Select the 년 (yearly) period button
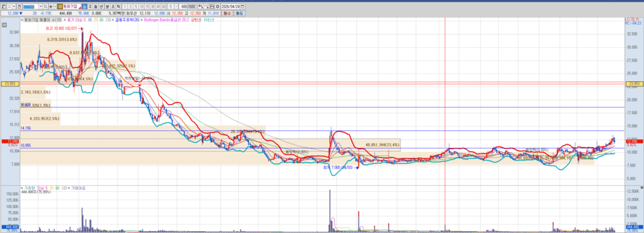The width and height of the screenshot is (644, 233). click(101, 6)
